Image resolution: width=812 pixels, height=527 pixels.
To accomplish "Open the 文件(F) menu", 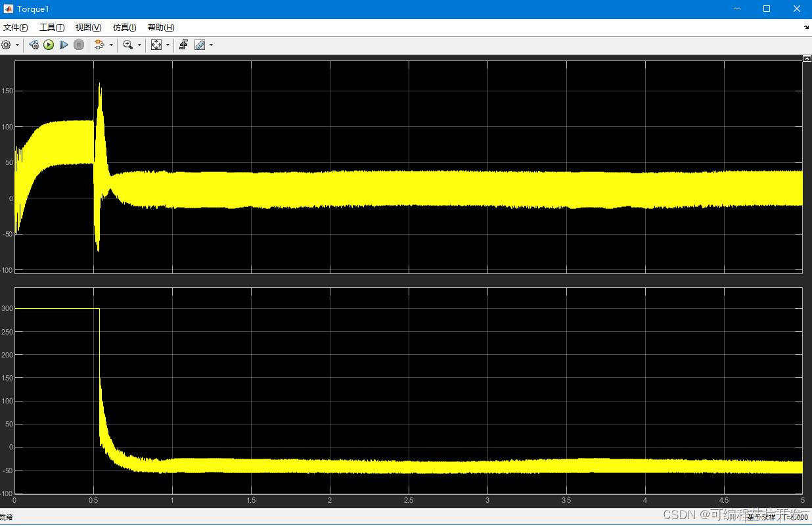I will [x=16, y=28].
